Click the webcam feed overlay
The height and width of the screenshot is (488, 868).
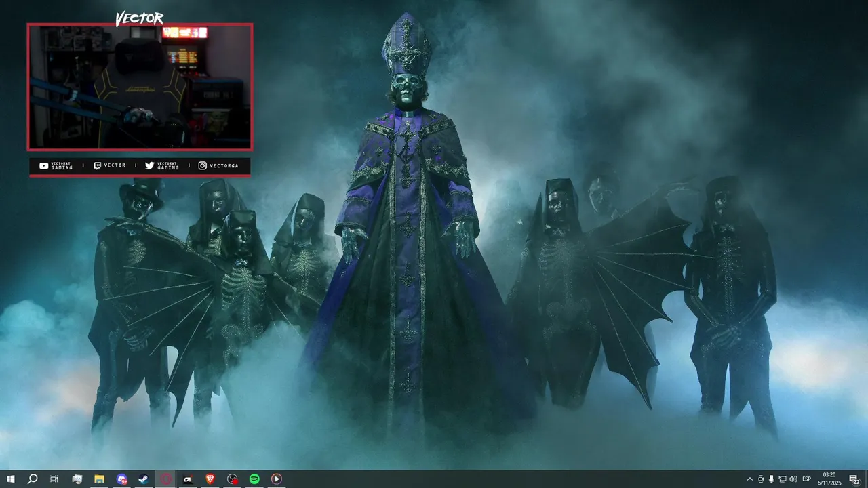point(140,87)
